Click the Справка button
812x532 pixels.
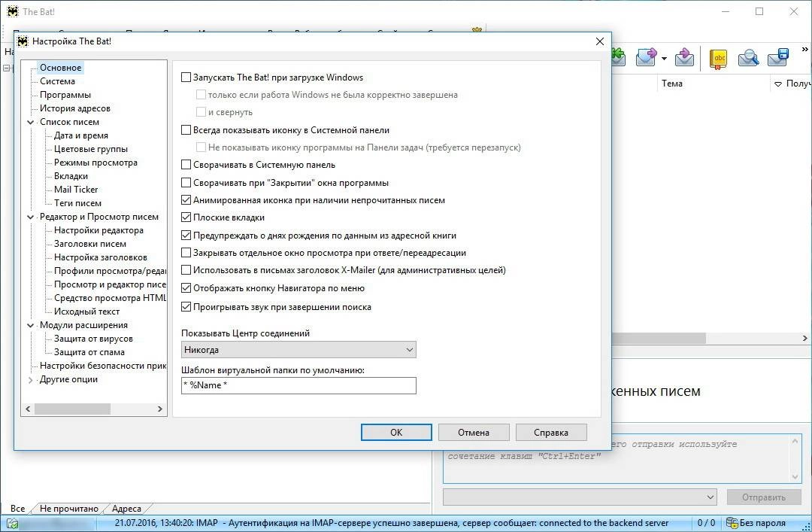tap(551, 433)
